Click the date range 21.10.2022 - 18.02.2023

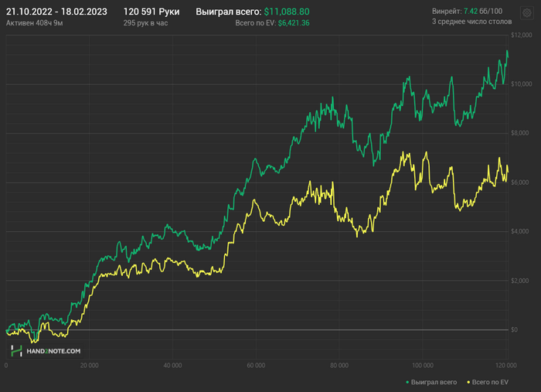56,12
